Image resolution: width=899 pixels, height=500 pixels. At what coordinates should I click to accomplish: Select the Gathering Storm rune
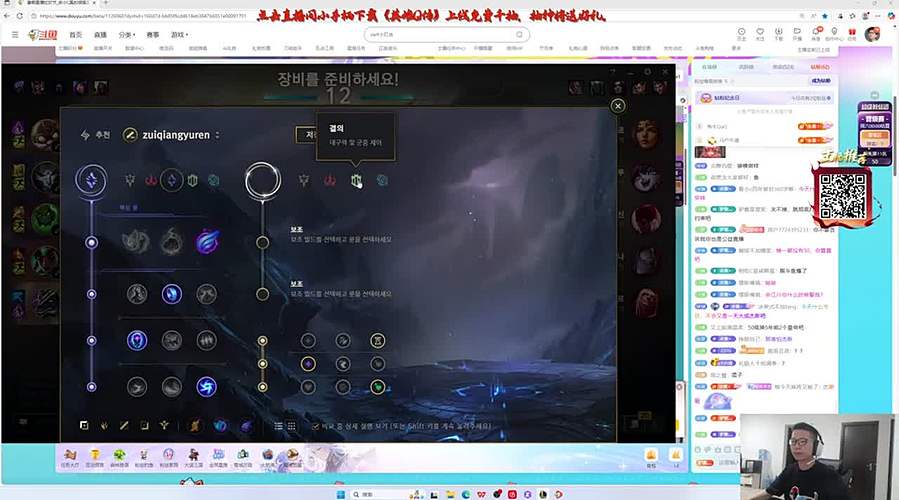[x=206, y=387]
